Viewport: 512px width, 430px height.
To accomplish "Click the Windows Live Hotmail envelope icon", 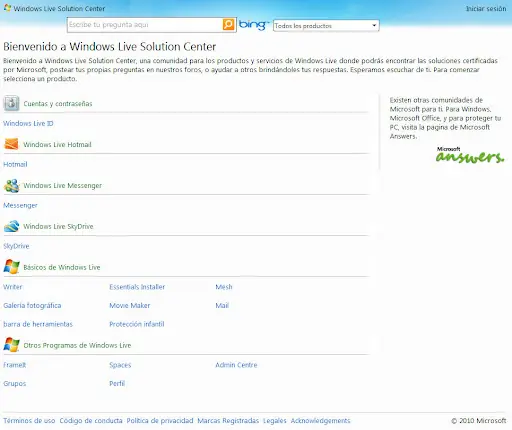I will click(11, 144).
